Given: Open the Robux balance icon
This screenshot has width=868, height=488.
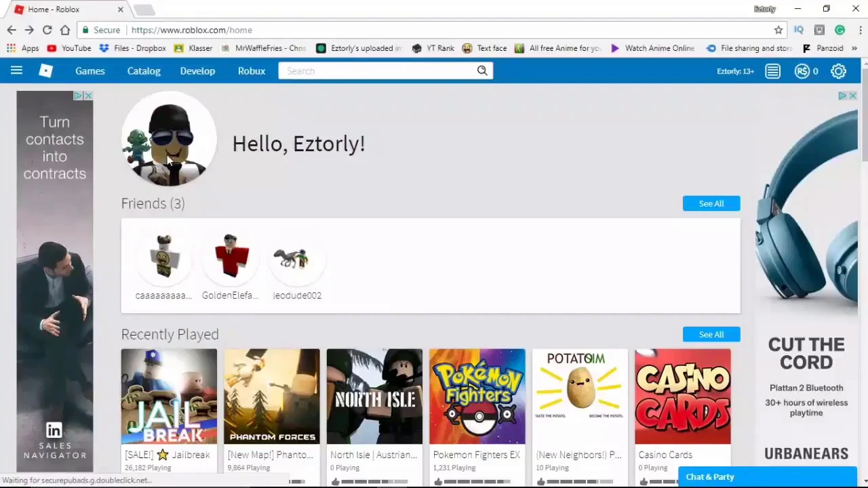Looking at the screenshot, I should [802, 71].
